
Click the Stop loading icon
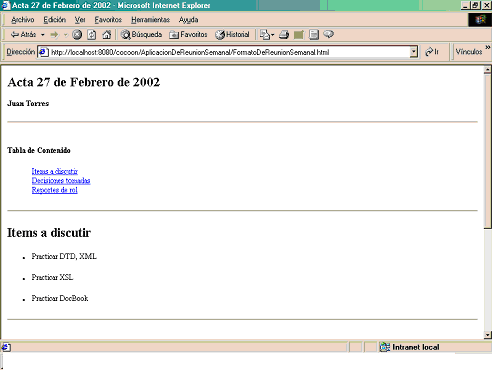click(x=77, y=35)
